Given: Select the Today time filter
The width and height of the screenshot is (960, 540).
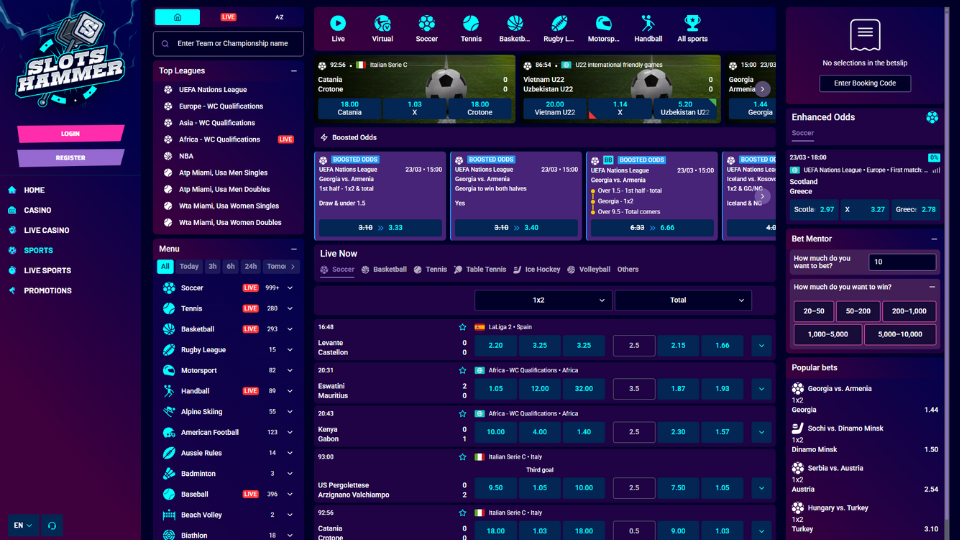Looking at the screenshot, I should (x=189, y=266).
